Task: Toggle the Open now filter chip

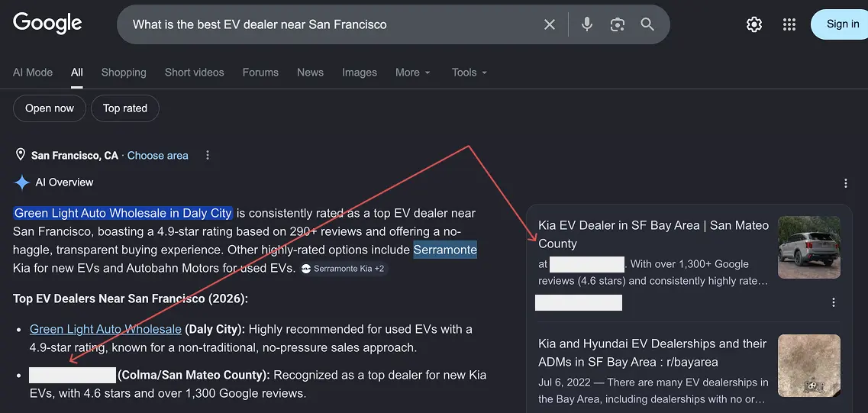Action: pyautogui.click(x=50, y=108)
